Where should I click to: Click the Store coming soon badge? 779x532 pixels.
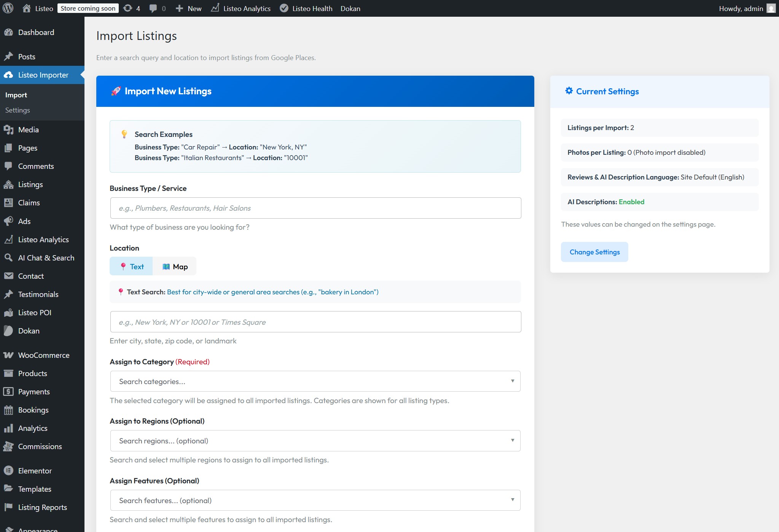click(x=88, y=8)
